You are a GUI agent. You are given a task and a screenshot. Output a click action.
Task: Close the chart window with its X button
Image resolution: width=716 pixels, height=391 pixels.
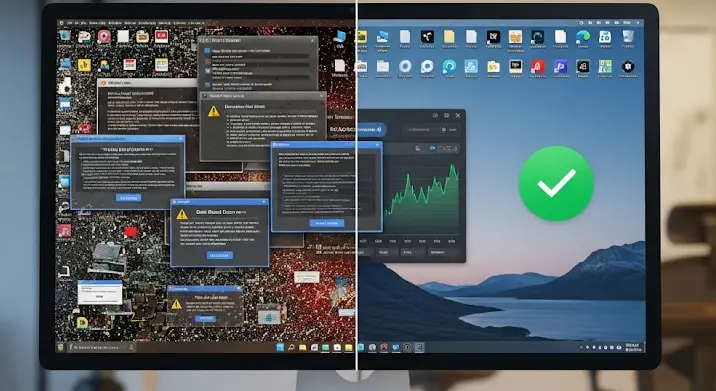click(x=458, y=116)
